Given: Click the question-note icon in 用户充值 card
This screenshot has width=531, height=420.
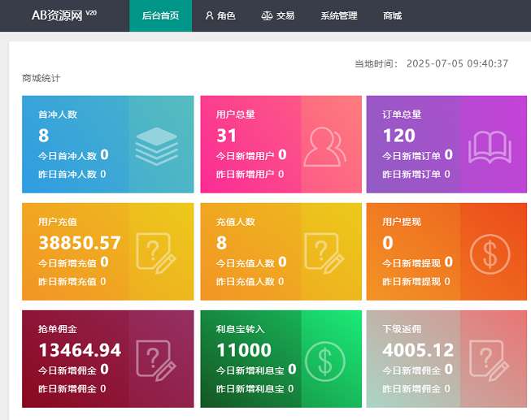Looking at the screenshot, I should tap(156, 253).
